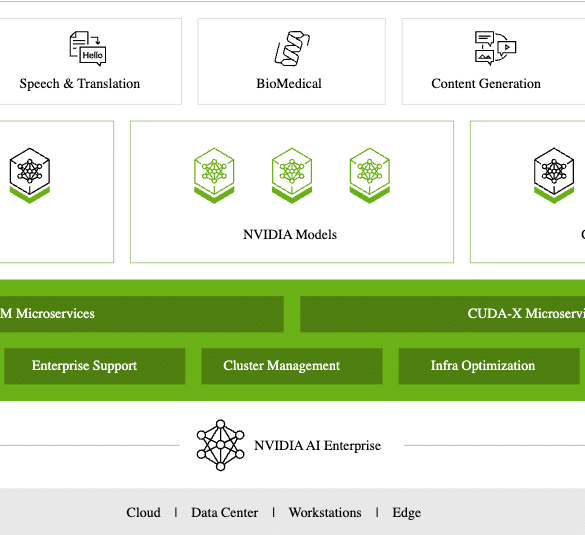
Task: Open the BioMedical label
Action: click(289, 84)
